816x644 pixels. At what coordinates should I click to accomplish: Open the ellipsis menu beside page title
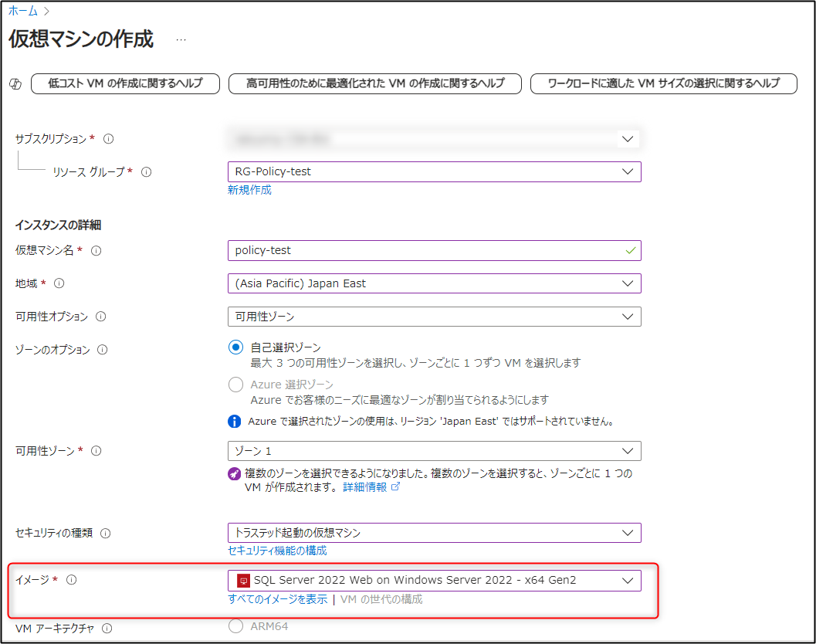[x=181, y=40]
